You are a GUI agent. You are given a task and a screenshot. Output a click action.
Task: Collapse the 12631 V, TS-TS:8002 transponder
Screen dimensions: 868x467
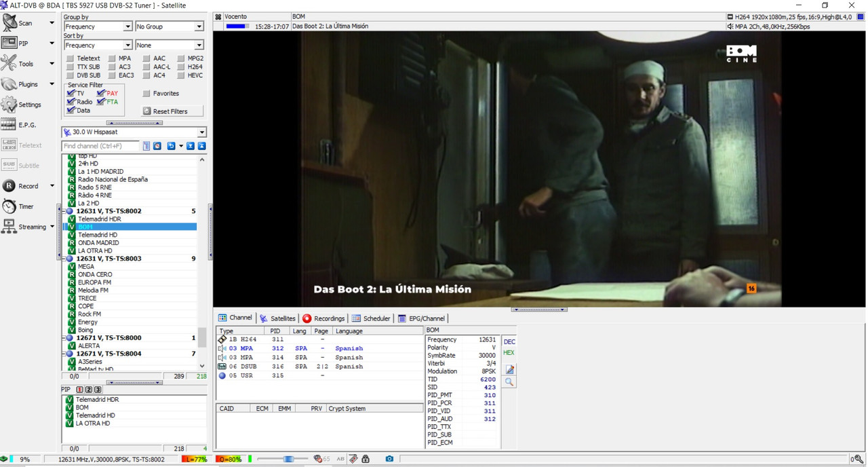[x=63, y=211]
